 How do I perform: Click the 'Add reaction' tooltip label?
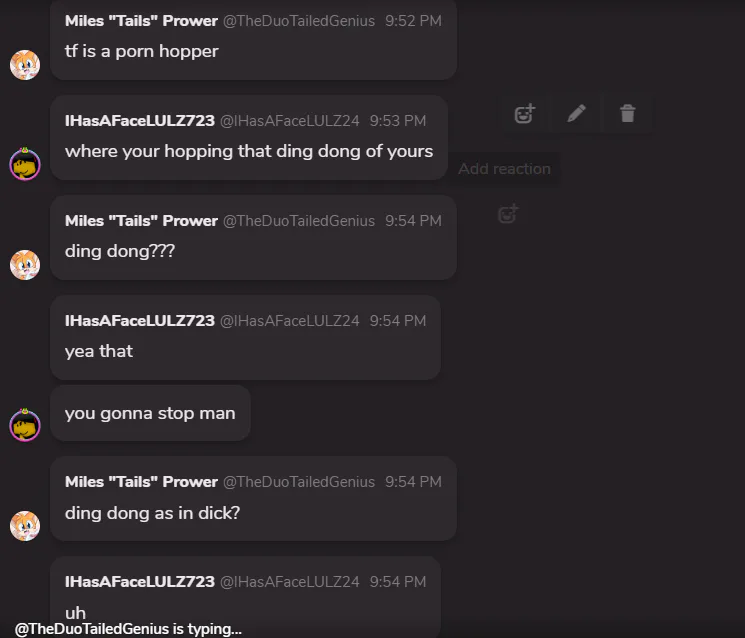point(504,169)
